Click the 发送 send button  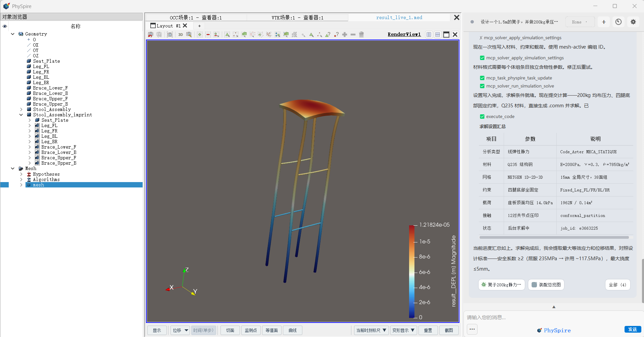click(x=633, y=329)
